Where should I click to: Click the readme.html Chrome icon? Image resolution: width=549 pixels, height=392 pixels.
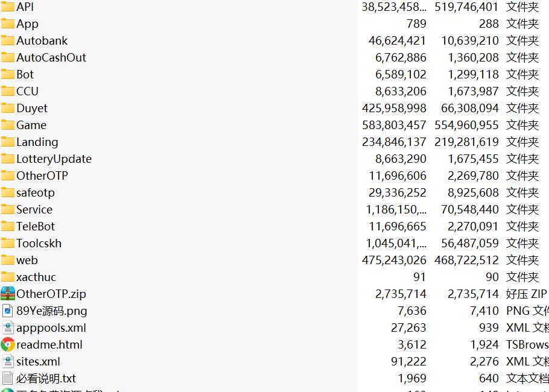tap(8, 345)
